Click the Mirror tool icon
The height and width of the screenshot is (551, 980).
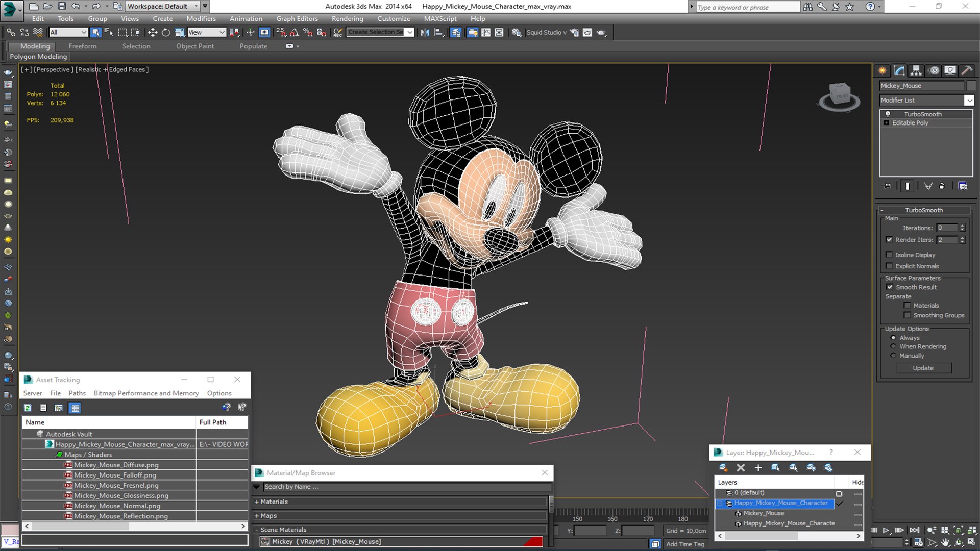coord(425,32)
